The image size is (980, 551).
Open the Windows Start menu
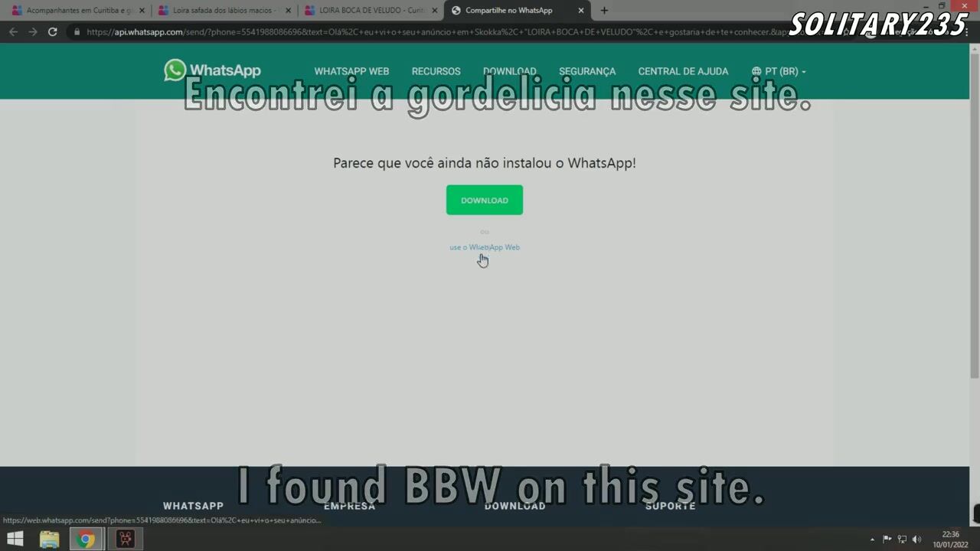point(15,539)
